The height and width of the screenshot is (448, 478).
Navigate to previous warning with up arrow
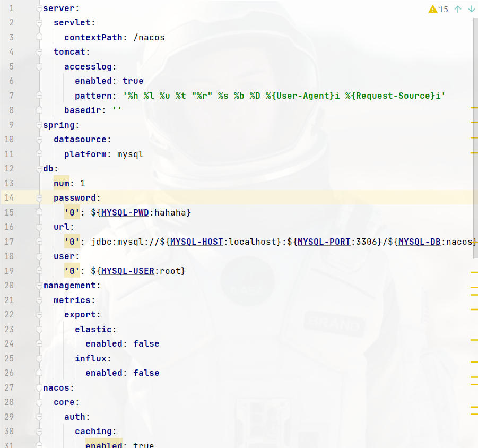click(457, 9)
